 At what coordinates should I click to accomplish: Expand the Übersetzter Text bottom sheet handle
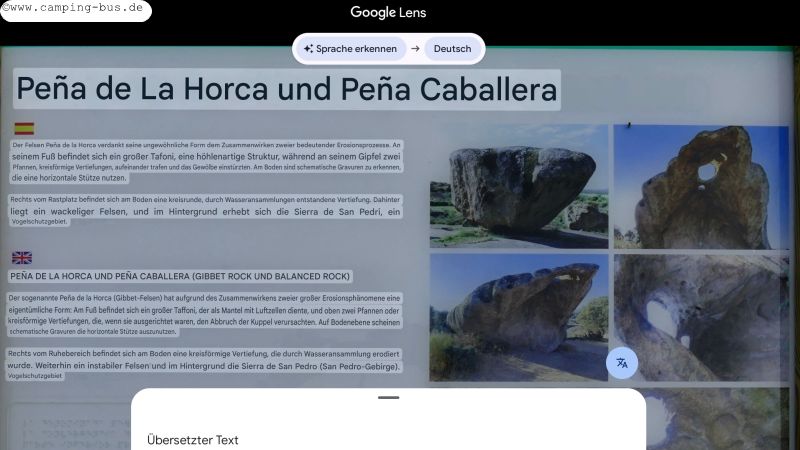pyautogui.click(x=388, y=398)
